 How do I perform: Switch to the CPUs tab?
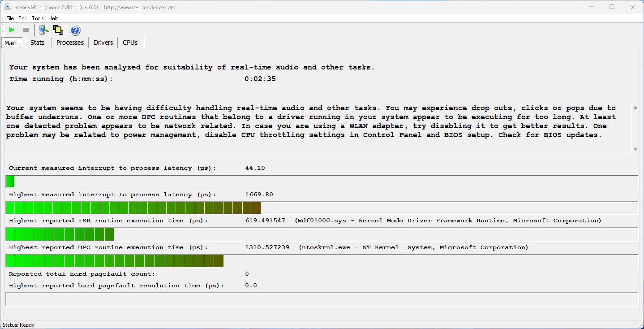pyautogui.click(x=130, y=43)
